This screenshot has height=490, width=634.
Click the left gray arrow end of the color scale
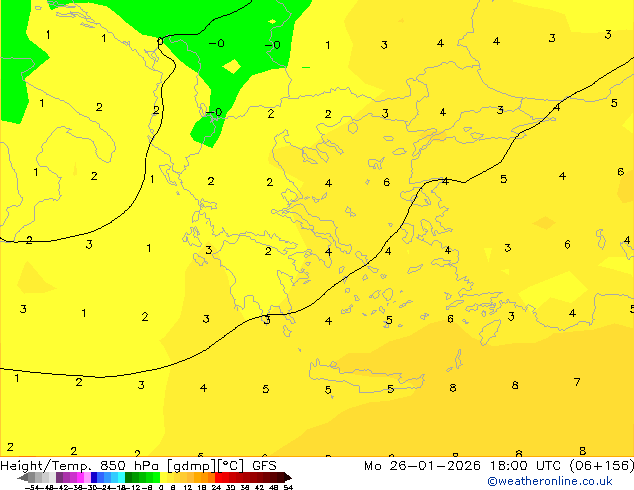point(23,478)
